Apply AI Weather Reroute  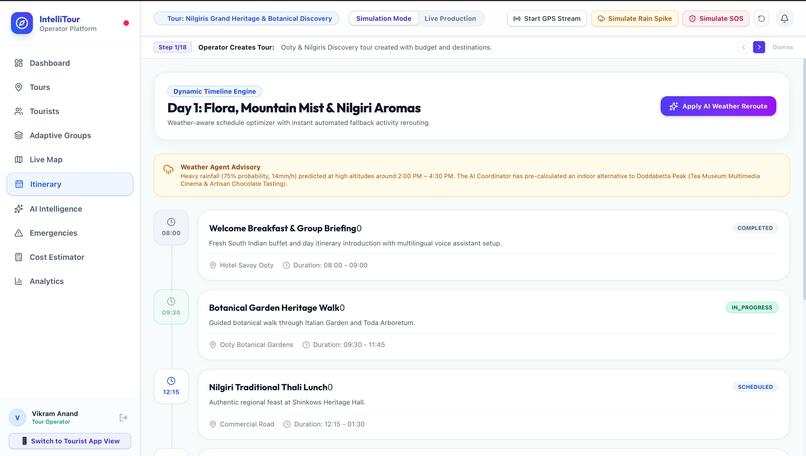point(718,106)
